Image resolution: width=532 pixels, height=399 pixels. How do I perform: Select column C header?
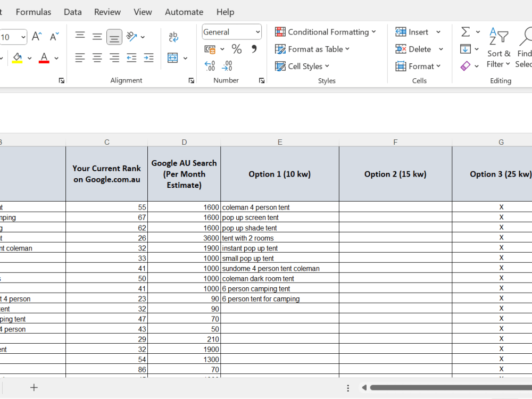pyautogui.click(x=107, y=142)
